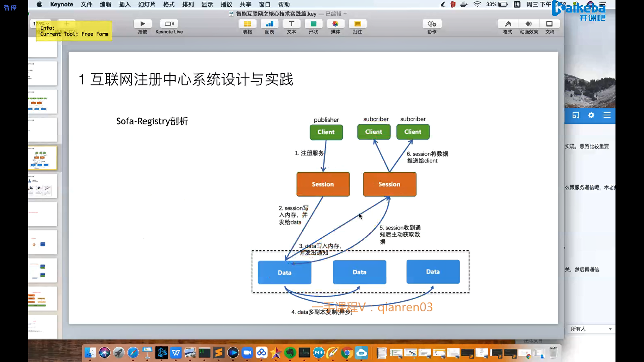Screen dimensions: 644x362
Task: Open the document title edited-status chevron
Action: (x=345, y=14)
